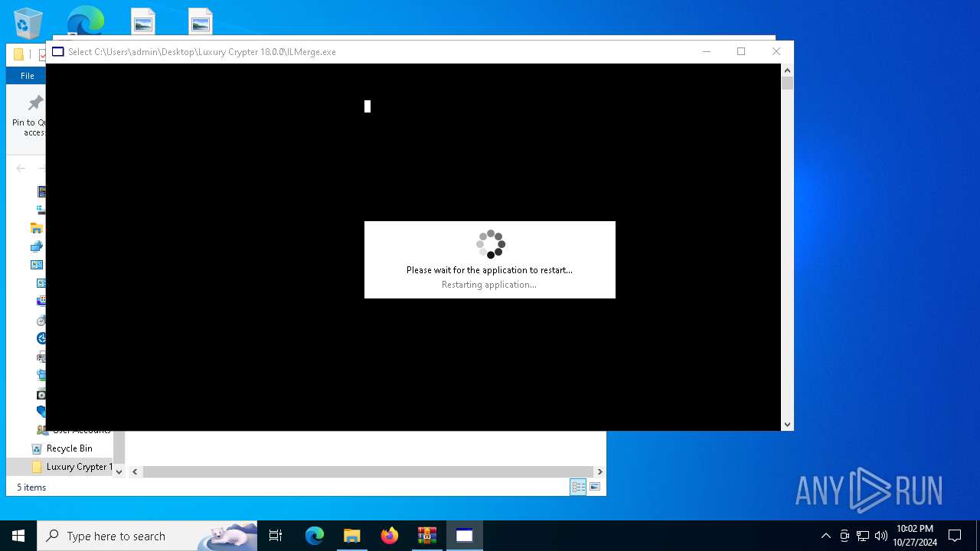Click Explorer horizontal scrollbar right arrow
This screenshot has height=551, width=980.
pos(599,472)
